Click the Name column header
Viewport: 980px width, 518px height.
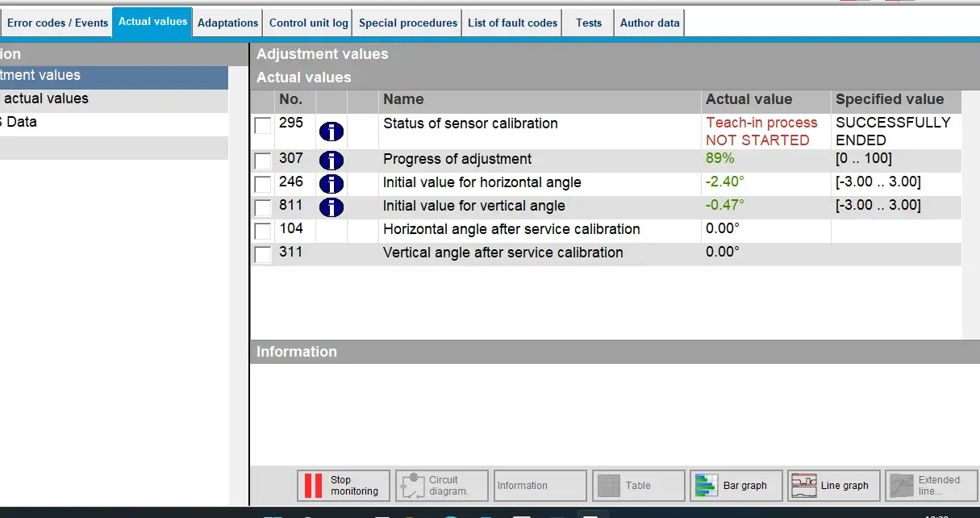tap(540, 100)
